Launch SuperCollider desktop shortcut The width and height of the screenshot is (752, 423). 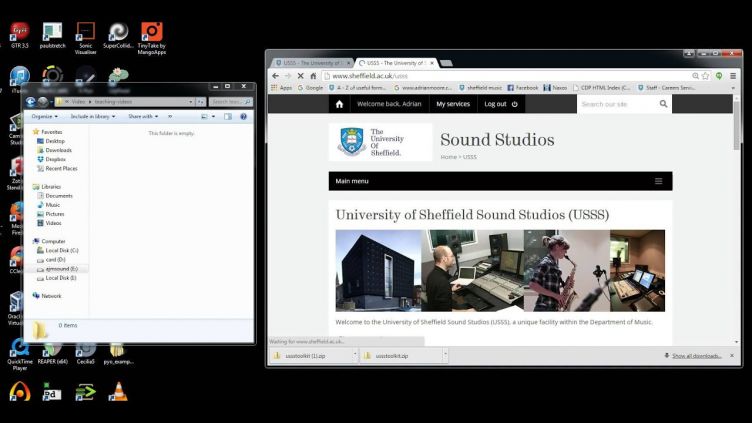click(118, 35)
